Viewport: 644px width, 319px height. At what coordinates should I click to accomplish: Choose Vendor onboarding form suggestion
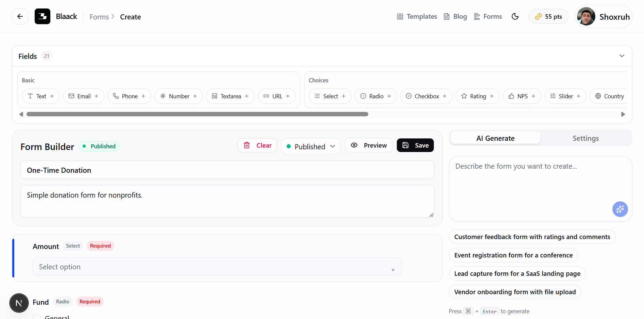tap(515, 292)
